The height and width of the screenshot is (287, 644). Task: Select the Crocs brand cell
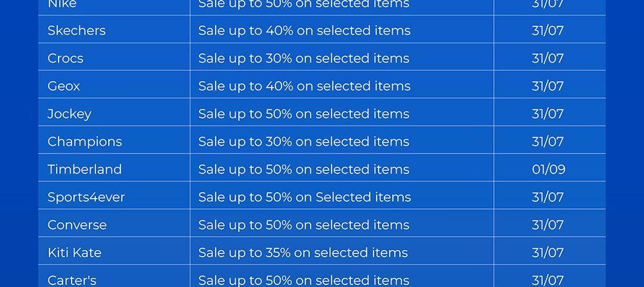point(66,58)
